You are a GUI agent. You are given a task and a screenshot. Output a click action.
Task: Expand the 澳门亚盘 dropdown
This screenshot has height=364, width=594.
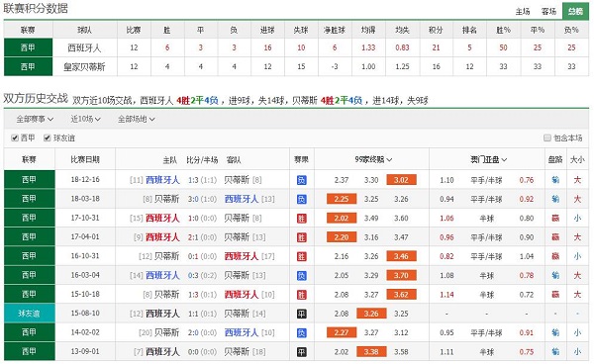[x=488, y=159]
